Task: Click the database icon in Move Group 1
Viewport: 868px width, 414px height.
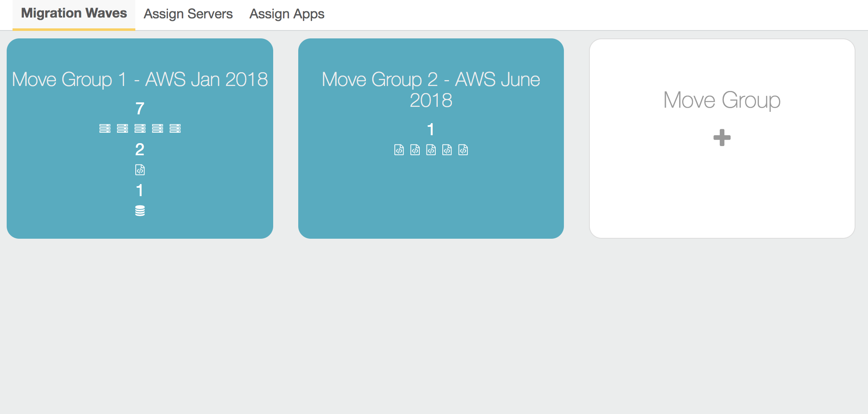Action: coord(140,211)
